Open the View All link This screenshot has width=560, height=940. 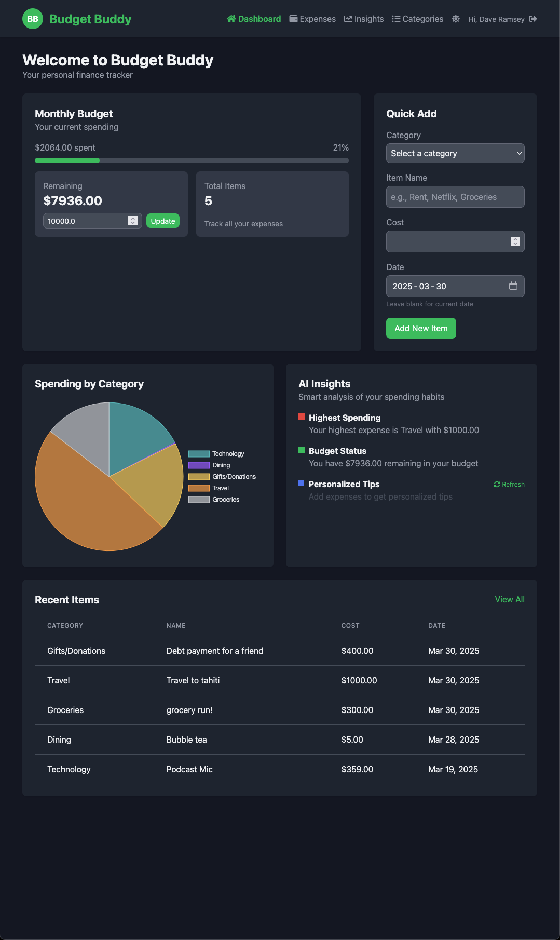tap(510, 599)
